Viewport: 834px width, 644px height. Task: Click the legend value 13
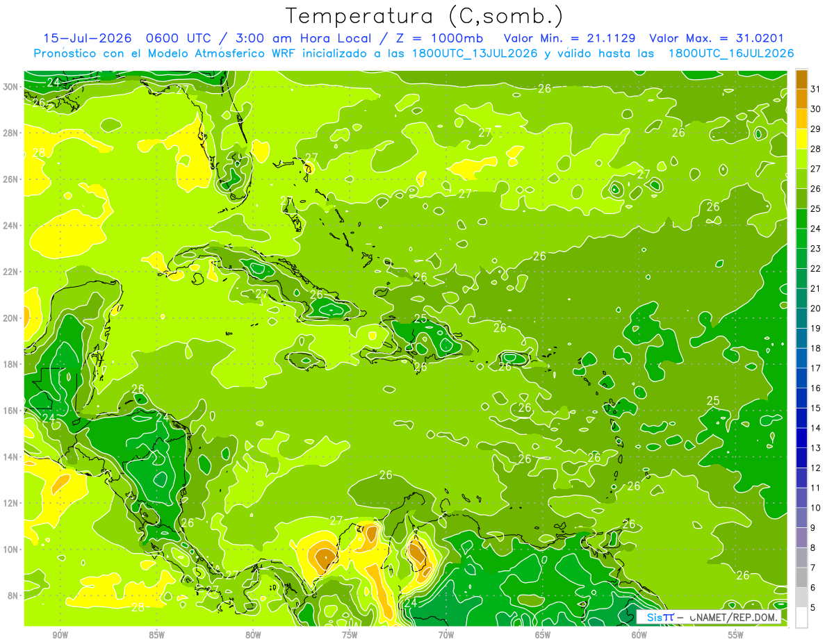pos(816,448)
